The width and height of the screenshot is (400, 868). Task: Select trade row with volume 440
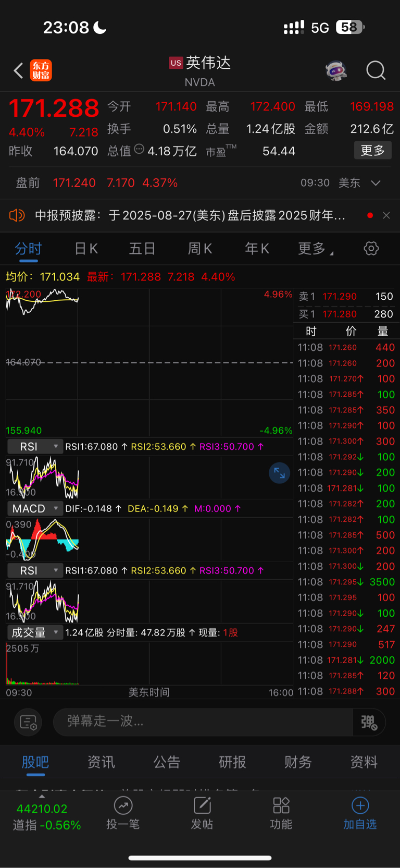(x=346, y=347)
